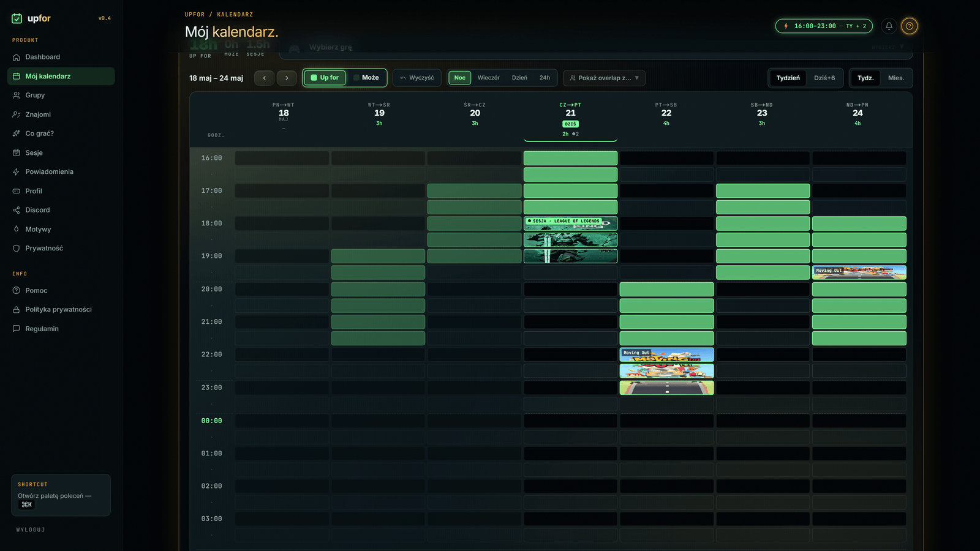Screen dimensions: 980x551
Task: Select the day 23 column header
Action: coord(762,114)
